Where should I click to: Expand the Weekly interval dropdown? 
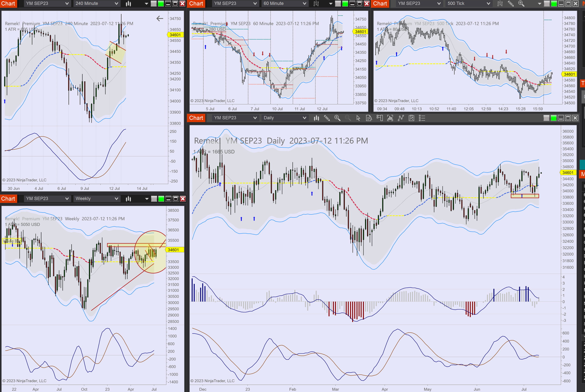(x=97, y=199)
